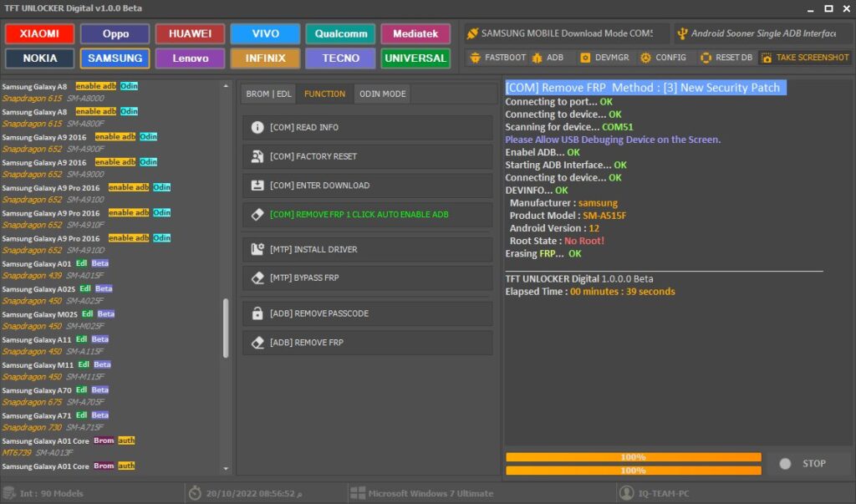
Task: Click the plug icon beside the COM port field
Action: pyautogui.click(x=472, y=33)
